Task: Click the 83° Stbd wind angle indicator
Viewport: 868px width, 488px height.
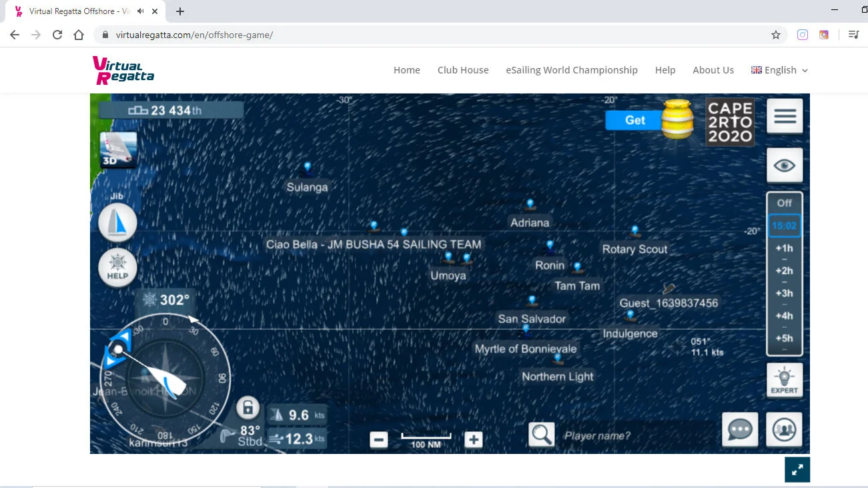Action: (242, 435)
